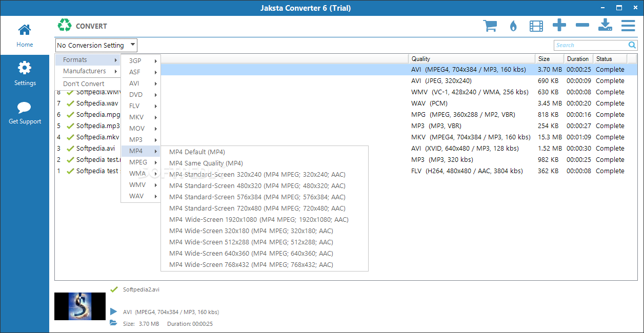
Task: Click the search magnifier icon
Action: (632, 45)
